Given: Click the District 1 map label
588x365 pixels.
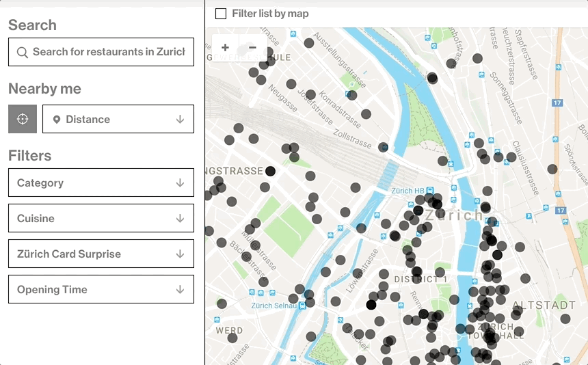Looking at the screenshot, I should 420,280.
